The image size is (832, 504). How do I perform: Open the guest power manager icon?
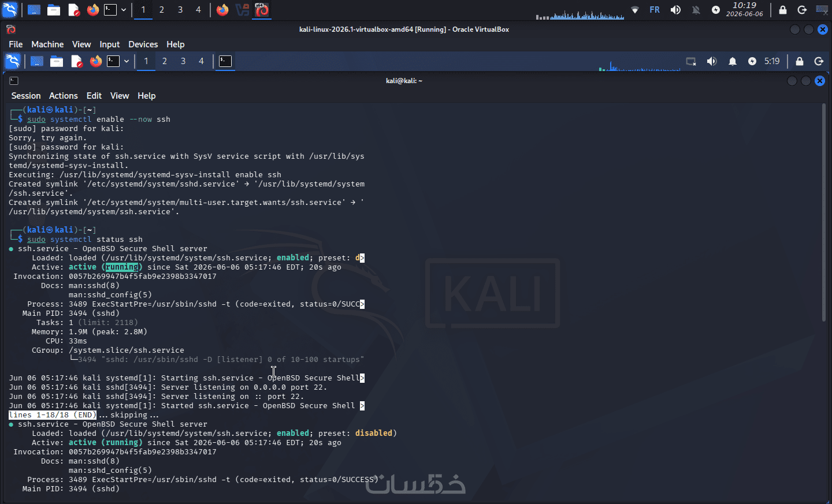752,61
